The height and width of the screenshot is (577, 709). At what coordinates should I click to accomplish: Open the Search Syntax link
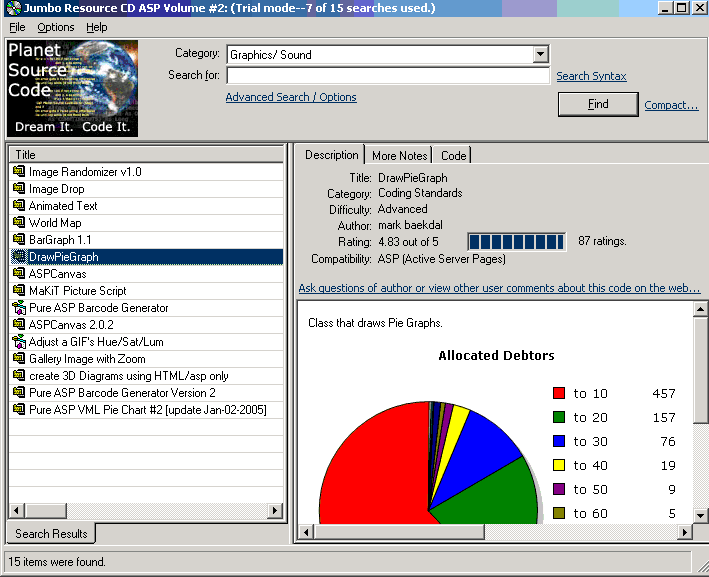click(591, 76)
